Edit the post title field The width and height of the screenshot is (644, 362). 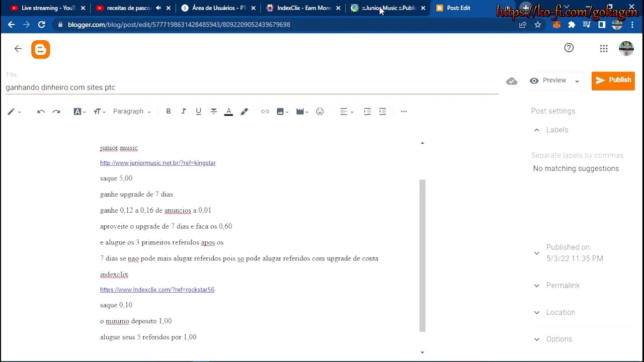252,87
